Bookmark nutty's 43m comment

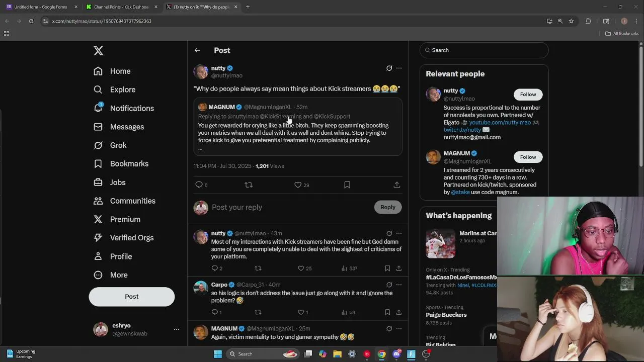pyautogui.click(x=387, y=268)
